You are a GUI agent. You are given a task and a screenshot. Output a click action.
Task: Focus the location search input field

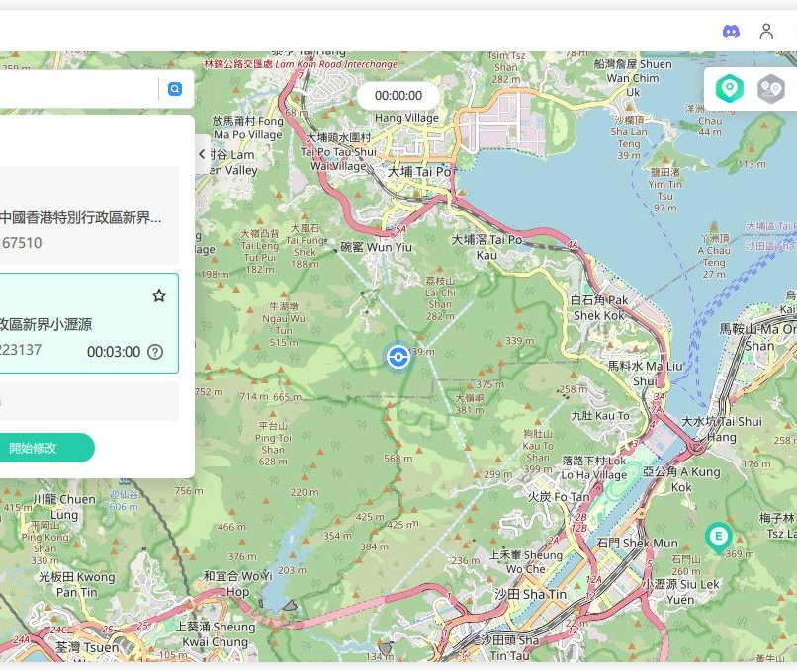[x=79, y=89]
